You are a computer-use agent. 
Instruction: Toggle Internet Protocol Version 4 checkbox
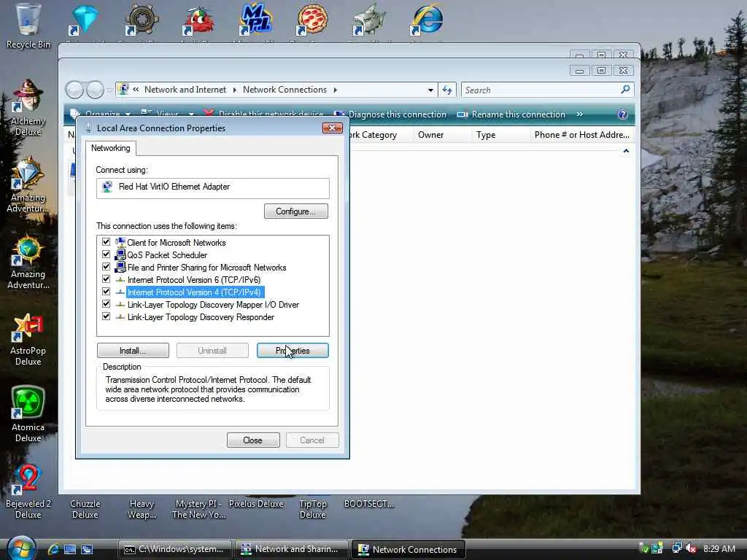pos(106,292)
